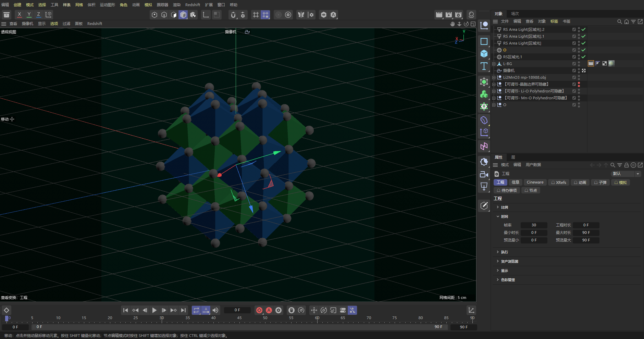This screenshot has height=339, width=644.
Task: Toggle green check for RS Area Light[区域光].2
Action: 583,29
